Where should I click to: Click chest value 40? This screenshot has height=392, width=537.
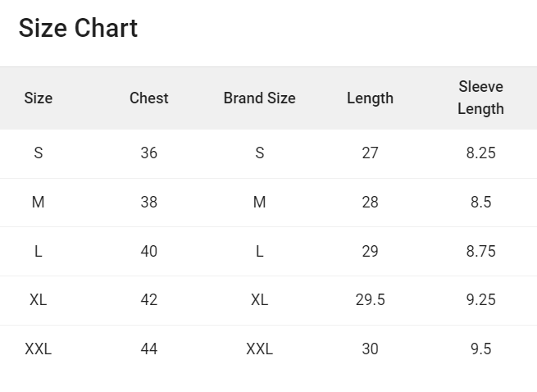149,252
